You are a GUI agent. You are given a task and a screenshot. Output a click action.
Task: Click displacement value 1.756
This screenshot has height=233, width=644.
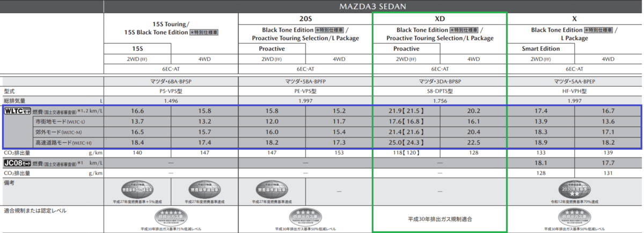point(440,101)
